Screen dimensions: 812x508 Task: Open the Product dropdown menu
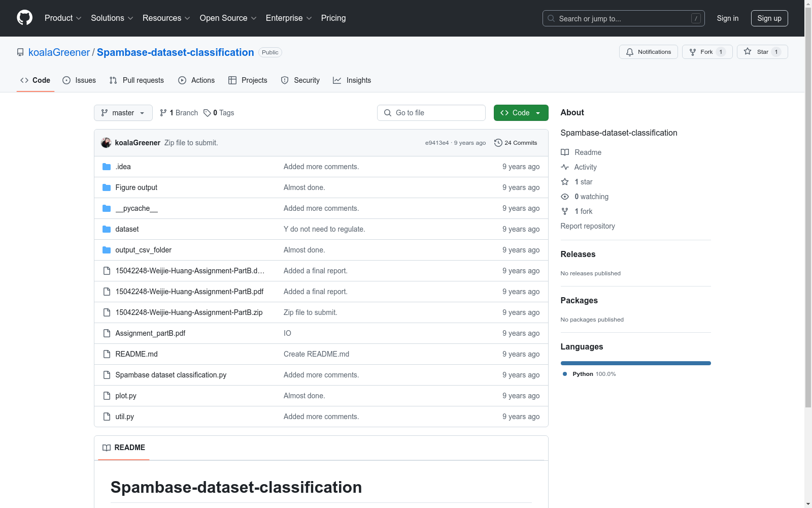click(x=63, y=18)
